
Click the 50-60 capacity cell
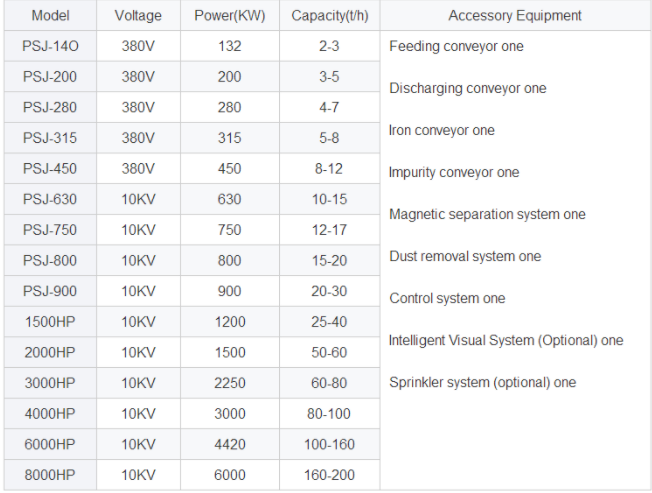tap(330, 352)
